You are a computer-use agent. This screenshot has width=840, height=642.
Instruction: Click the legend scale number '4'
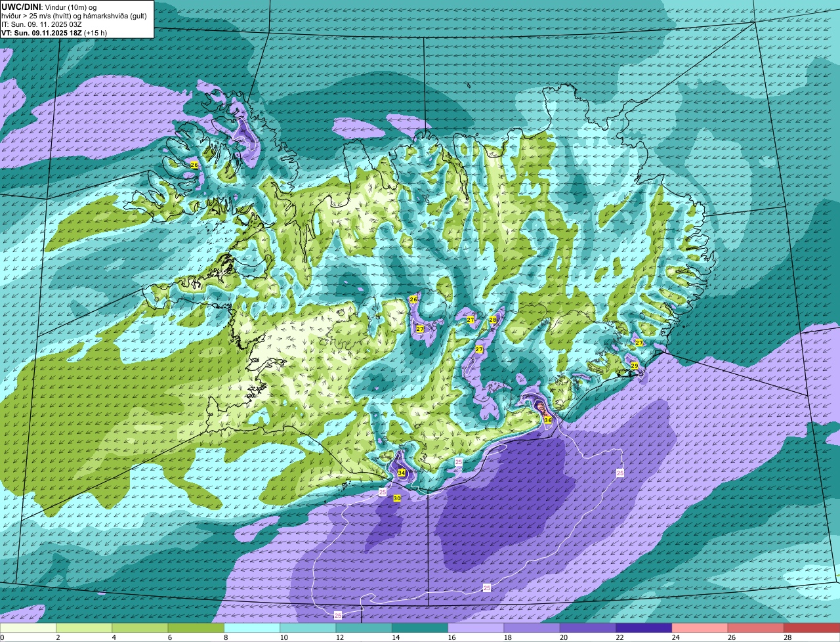[x=114, y=637]
